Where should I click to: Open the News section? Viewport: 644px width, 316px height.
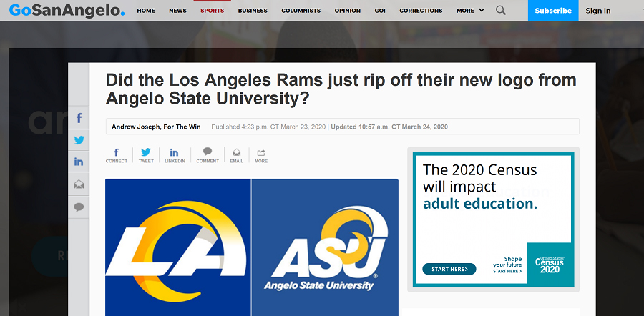click(x=177, y=11)
